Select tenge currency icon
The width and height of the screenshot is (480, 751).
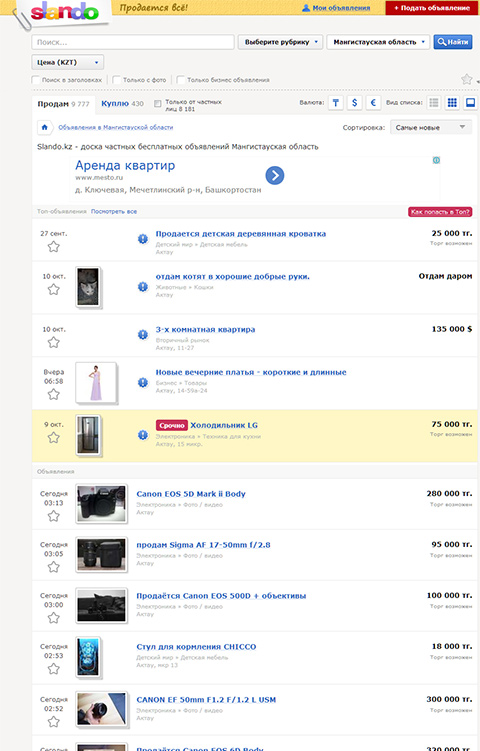coord(336,102)
